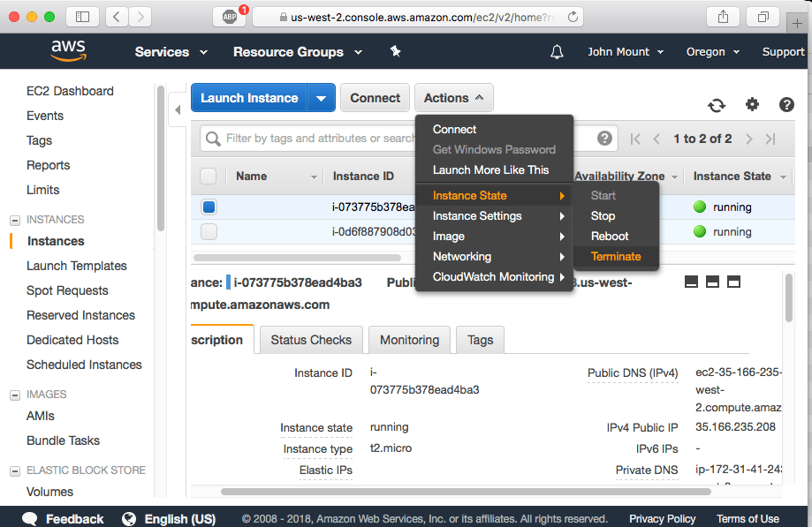Click the AWS logo home icon
The image size is (812, 527).
[68, 50]
